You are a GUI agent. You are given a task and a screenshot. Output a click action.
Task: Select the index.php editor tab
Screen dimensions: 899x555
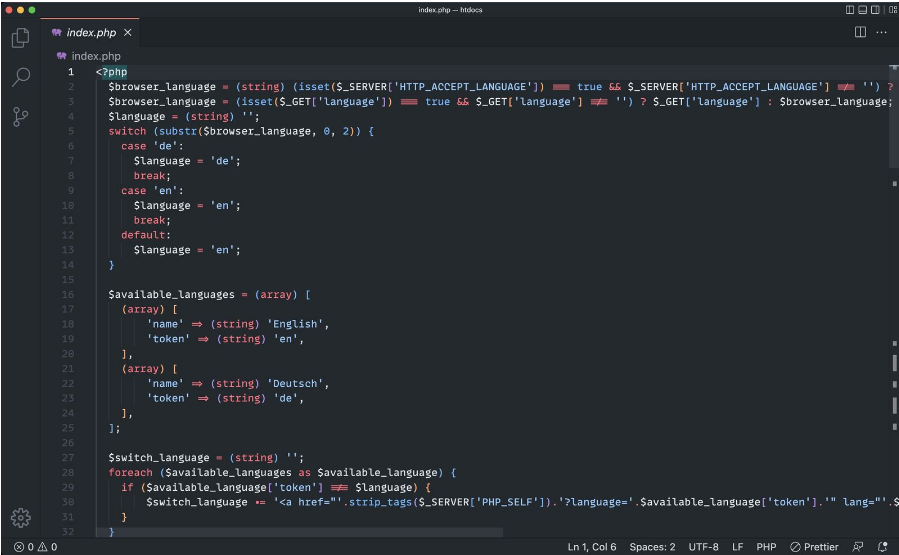click(x=89, y=33)
